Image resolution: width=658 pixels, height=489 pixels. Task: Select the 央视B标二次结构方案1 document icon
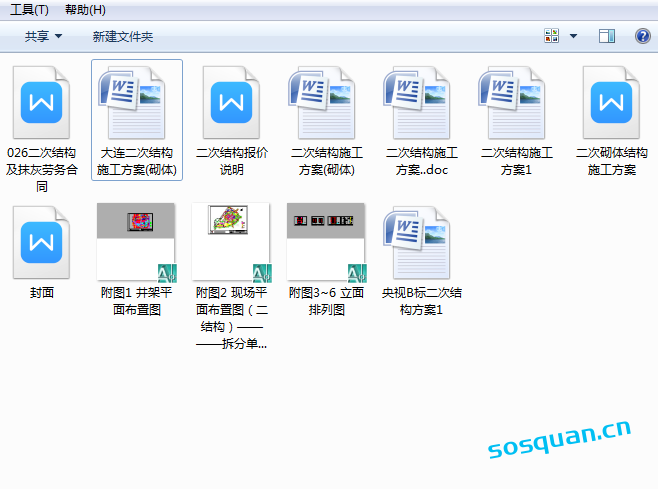pos(421,242)
